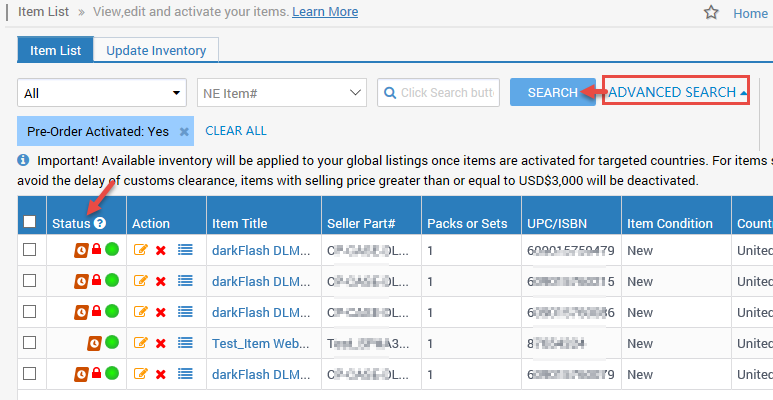Check the first item row checkbox
Image resolution: width=773 pixels, height=400 pixels.
click(29, 250)
